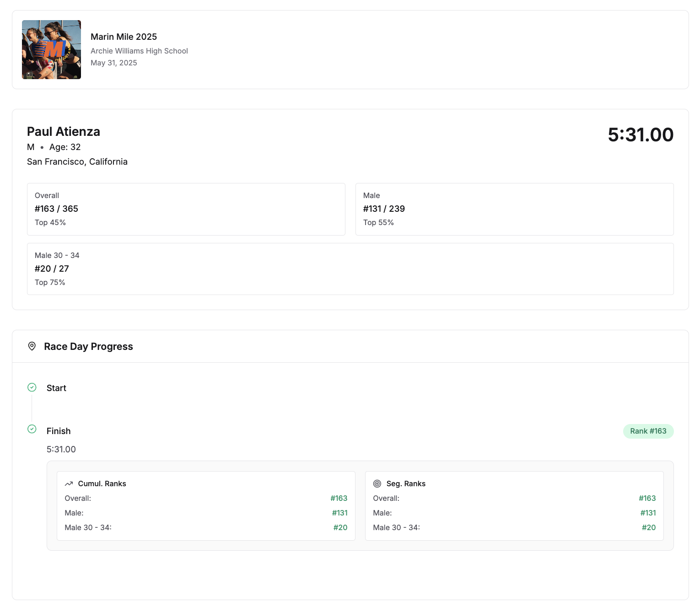The width and height of the screenshot is (700, 612).
Task: Select the Male #131 / 239 ranking card
Action: tap(514, 209)
